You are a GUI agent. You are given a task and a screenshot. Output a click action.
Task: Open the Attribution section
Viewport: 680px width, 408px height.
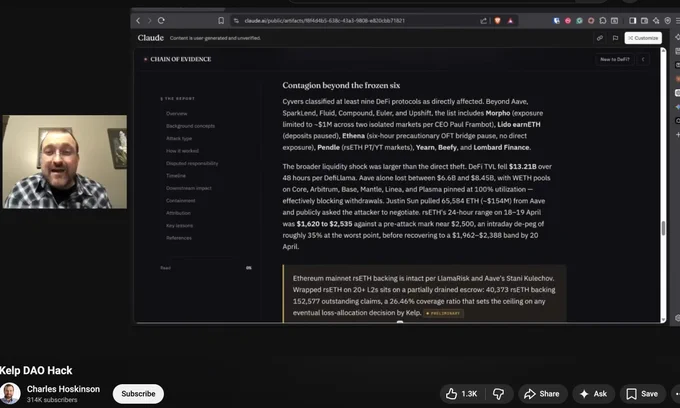click(178, 213)
